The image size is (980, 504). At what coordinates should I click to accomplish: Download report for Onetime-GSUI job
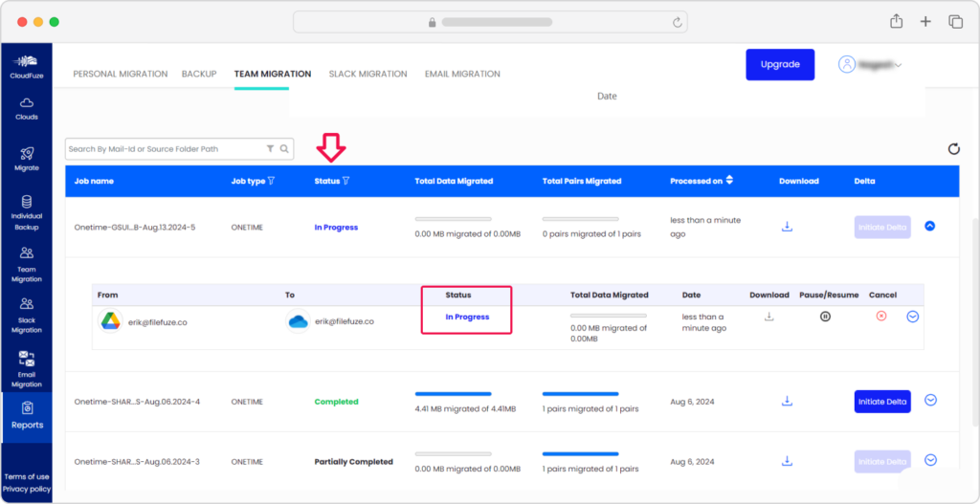point(787,227)
